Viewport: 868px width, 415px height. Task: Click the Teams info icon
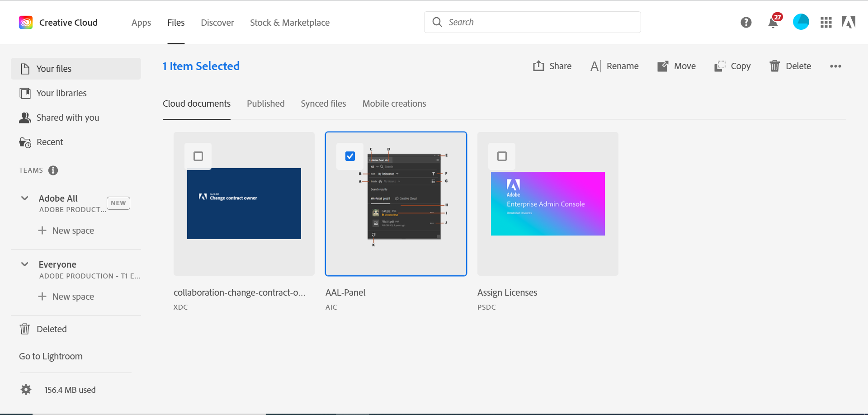click(x=53, y=170)
